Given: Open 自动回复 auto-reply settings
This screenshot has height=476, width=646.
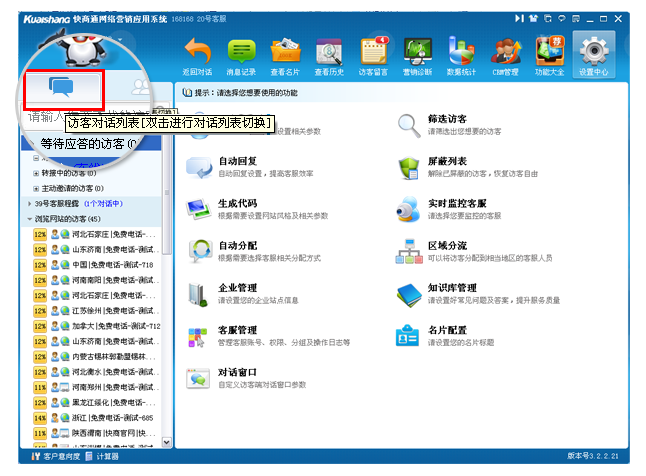Looking at the screenshot, I should tap(237, 161).
